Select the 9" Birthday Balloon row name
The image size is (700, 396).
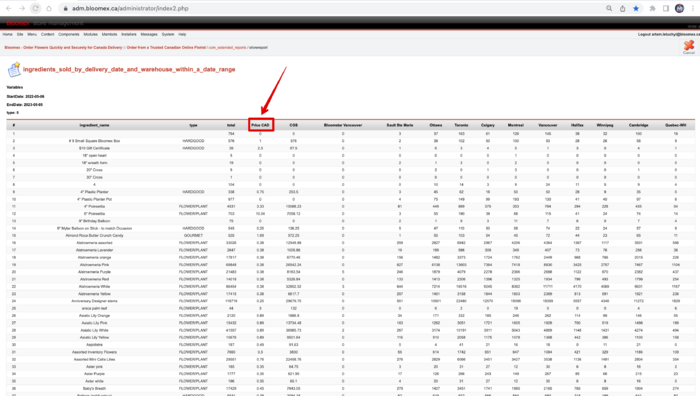pos(94,221)
